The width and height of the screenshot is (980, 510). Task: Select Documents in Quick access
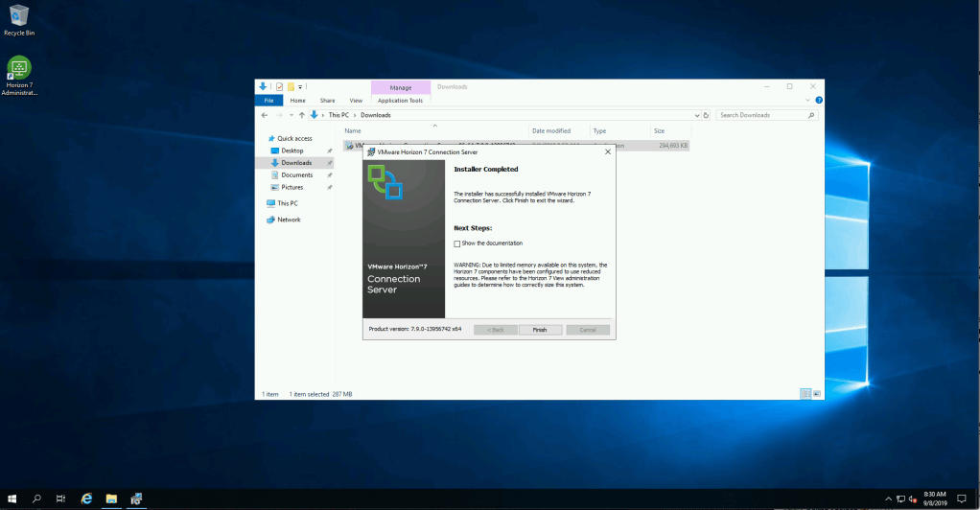coord(296,175)
